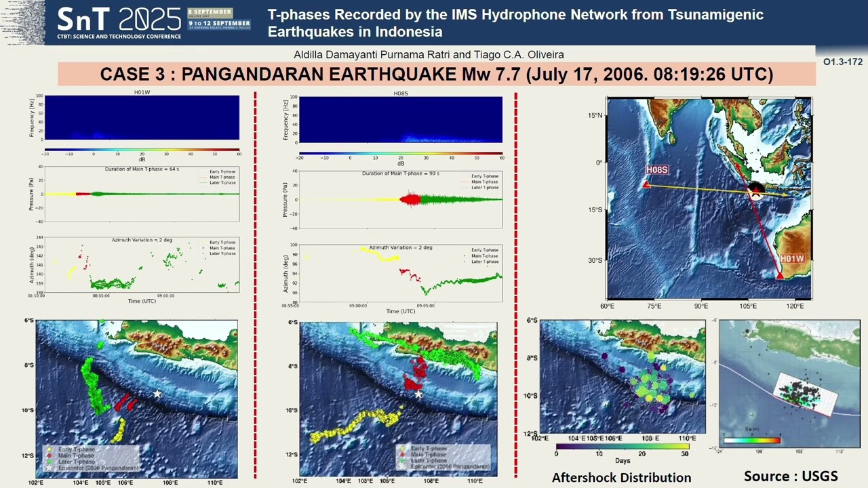Click the legend box on the H08S back-projection map
The image size is (868, 488).
[443, 458]
